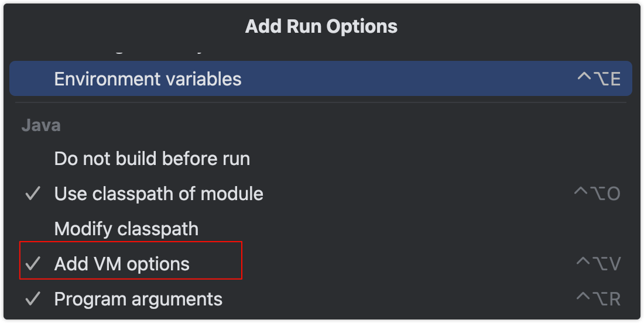The height and width of the screenshot is (323, 644).
Task: Click shortcut hint for Use classpath of module
Action: (597, 194)
